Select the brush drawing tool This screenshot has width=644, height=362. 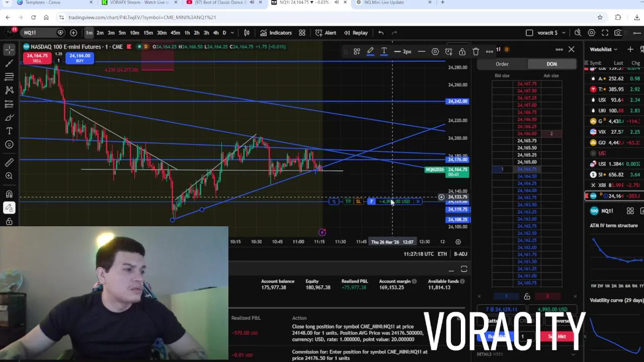coord(9,117)
